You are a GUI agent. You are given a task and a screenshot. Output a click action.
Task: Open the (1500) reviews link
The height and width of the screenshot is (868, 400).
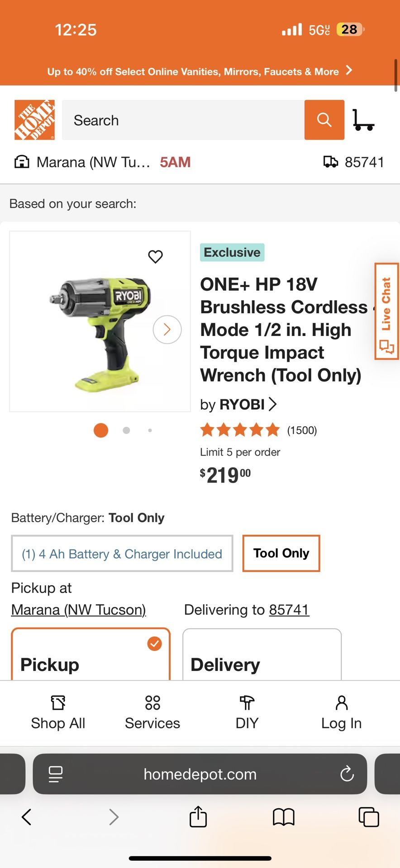point(301,430)
